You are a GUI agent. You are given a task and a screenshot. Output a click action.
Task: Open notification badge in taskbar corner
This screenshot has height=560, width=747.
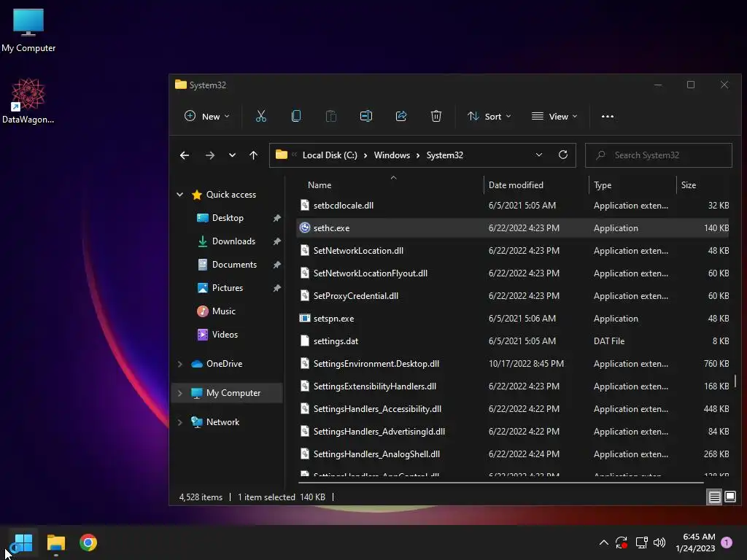coord(727,542)
